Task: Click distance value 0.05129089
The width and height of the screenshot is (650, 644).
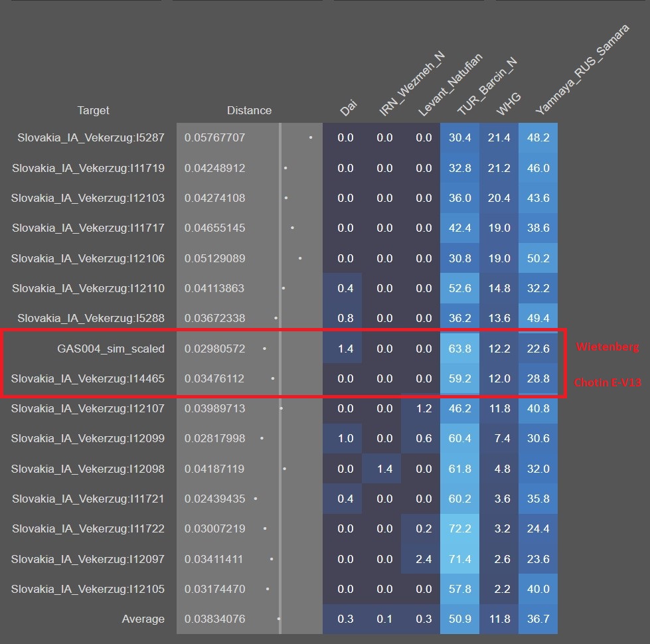Action: coord(214,258)
